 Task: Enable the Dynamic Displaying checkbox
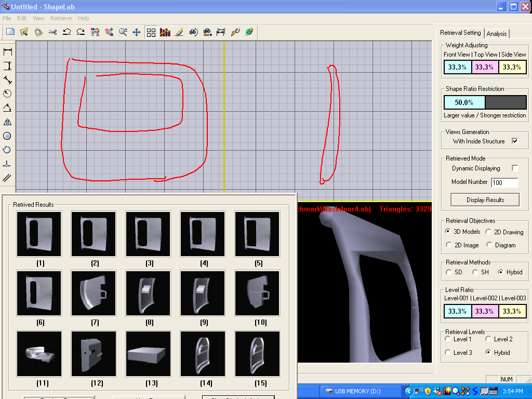coord(515,168)
